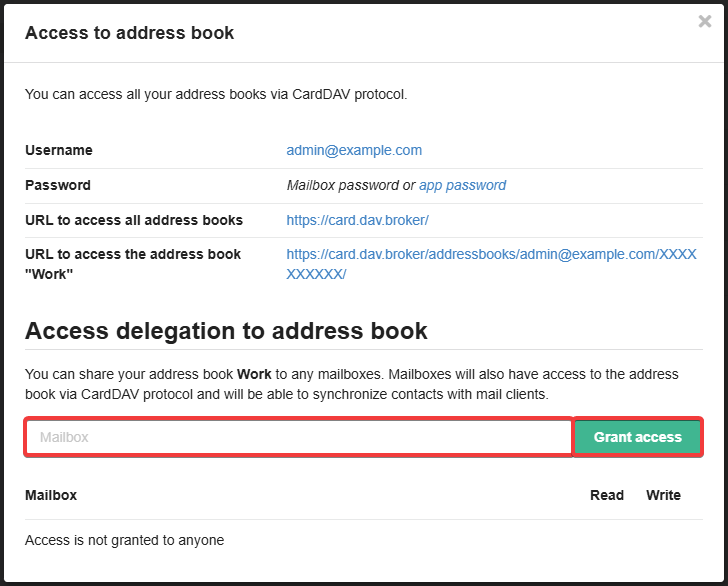Close the address book access dialog
The height and width of the screenshot is (586, 728).
pyautogui.click(x=705, y=22)
